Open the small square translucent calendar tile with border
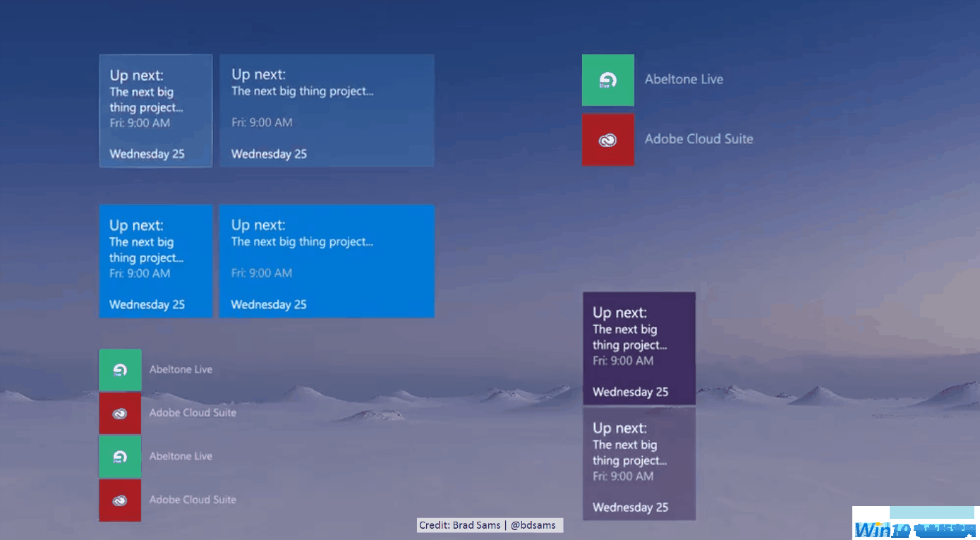 click(x=156, y=111)
